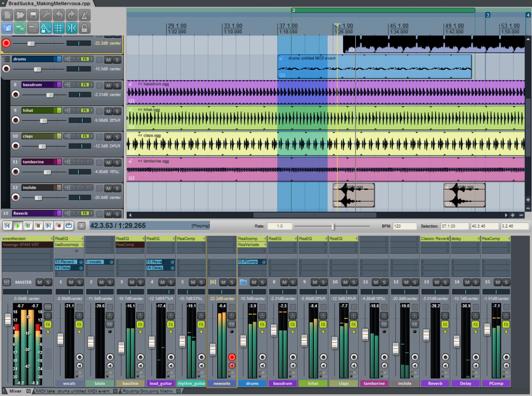The height and width of the screenshot is (396, 532).
Task: Click the Undo arrow icon
Action: (59, 15)
